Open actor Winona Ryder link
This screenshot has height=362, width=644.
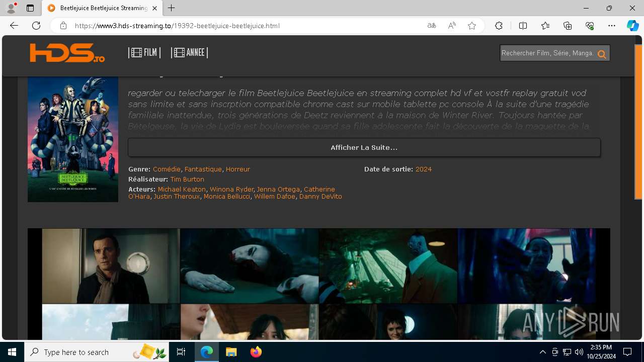tap(231, 190)
